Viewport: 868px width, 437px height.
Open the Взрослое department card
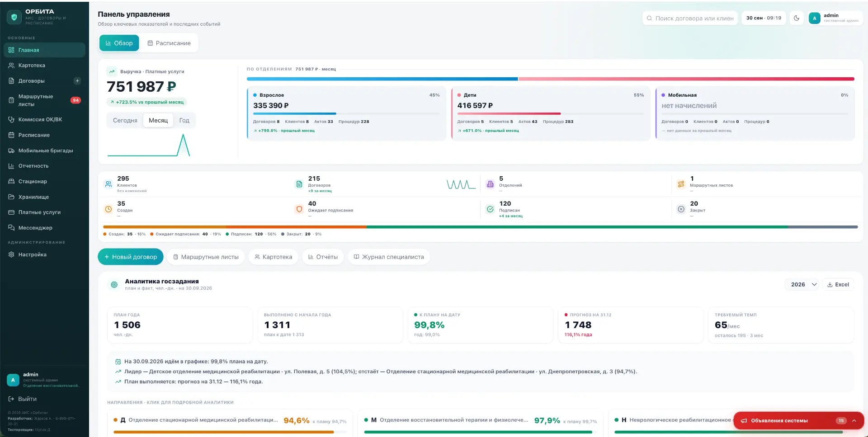point(346,113)
